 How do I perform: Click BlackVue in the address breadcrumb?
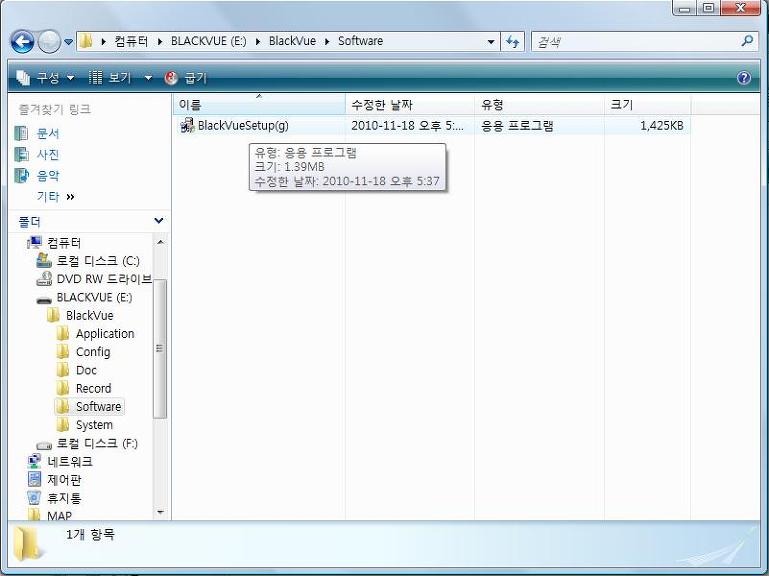(292, 41)
